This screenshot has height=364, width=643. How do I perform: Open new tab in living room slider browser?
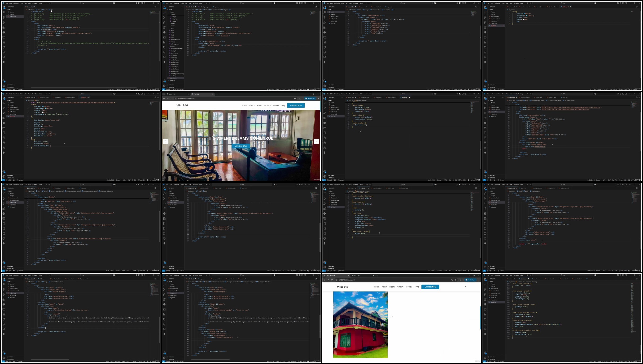coord(217,94)
